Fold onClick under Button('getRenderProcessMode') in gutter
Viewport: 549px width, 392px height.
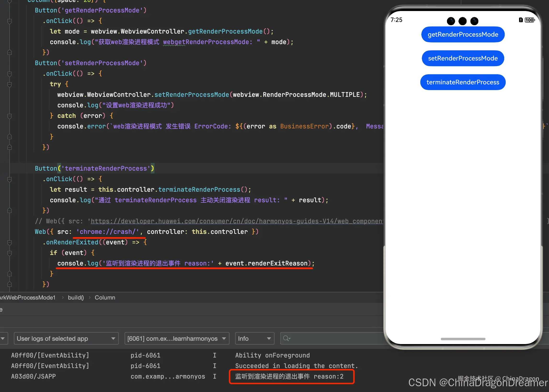click(10, 21)
